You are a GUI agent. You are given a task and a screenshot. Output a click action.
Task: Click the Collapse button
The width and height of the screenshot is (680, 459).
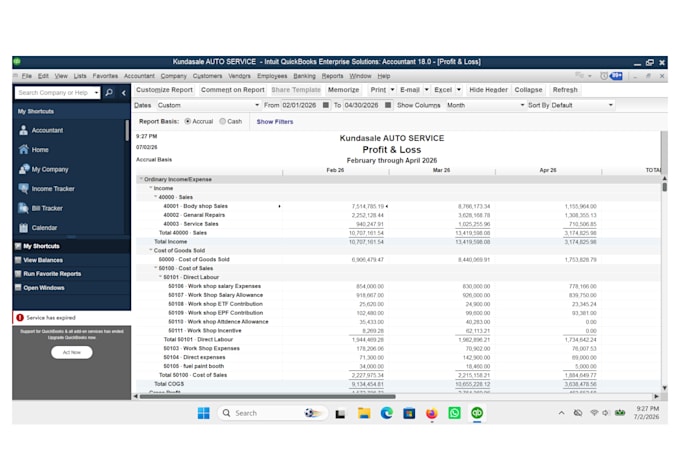click(528, 90)
